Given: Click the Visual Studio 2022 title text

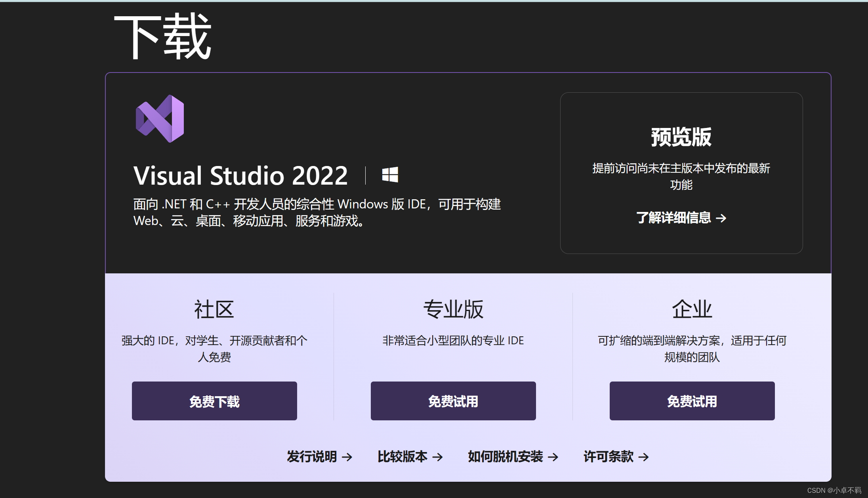Looking at the screenshot, I should click(240, 176).
